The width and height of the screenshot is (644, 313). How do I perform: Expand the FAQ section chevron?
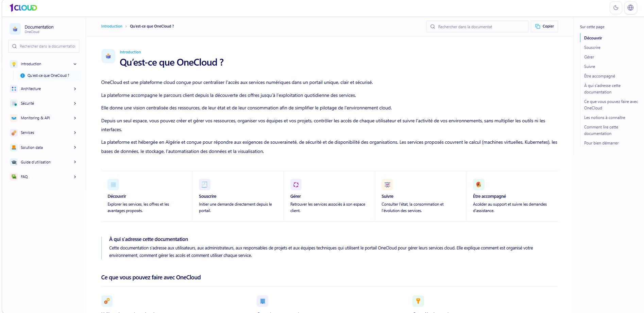[x=75, y=177]
